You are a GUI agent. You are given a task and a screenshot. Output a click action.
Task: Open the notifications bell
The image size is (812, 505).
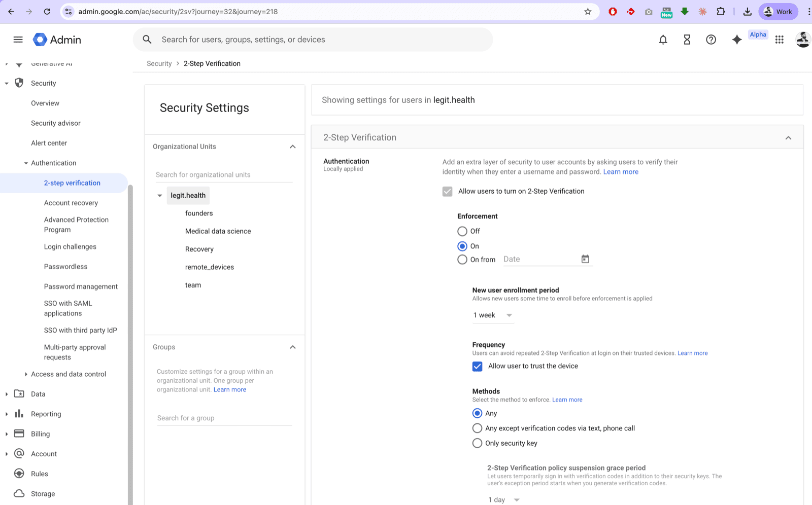tap(663, 40)
